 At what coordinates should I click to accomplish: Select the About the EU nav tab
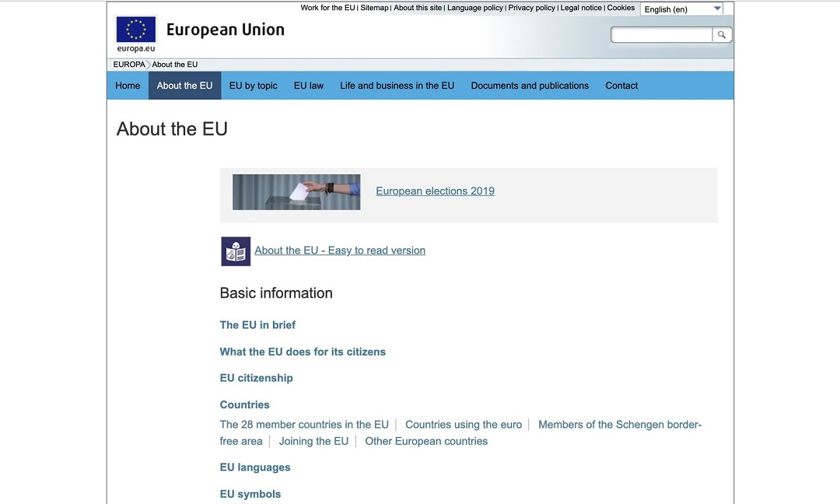pyautogui.click(x=185, y=86)
